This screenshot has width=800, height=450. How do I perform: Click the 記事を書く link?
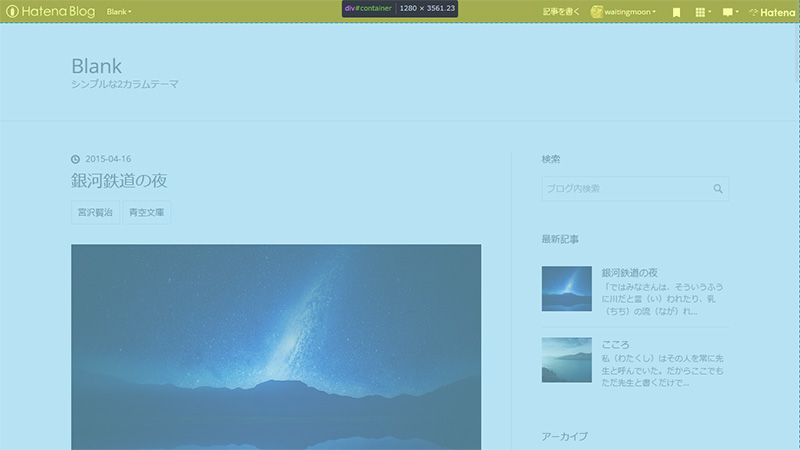tap(561, 12)
